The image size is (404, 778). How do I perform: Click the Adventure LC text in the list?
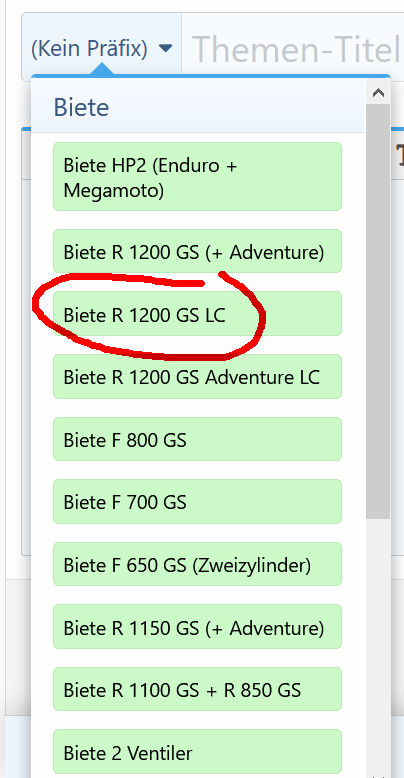click(262, 377)
